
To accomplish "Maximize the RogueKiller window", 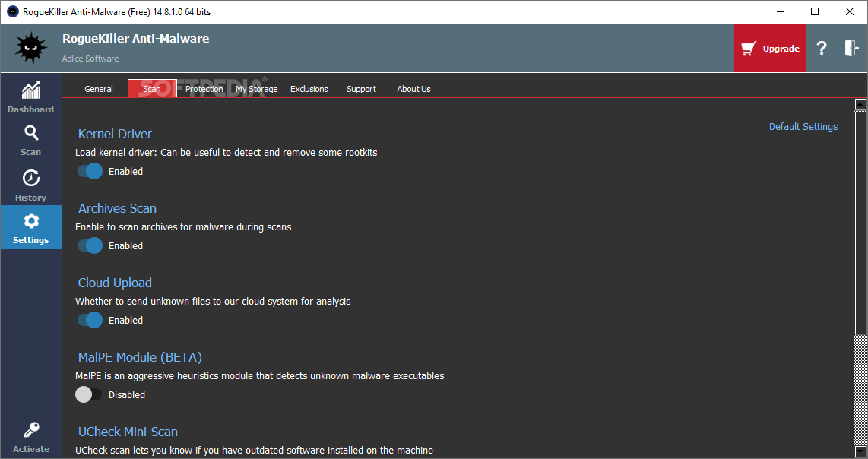I will tap(815, 11).
